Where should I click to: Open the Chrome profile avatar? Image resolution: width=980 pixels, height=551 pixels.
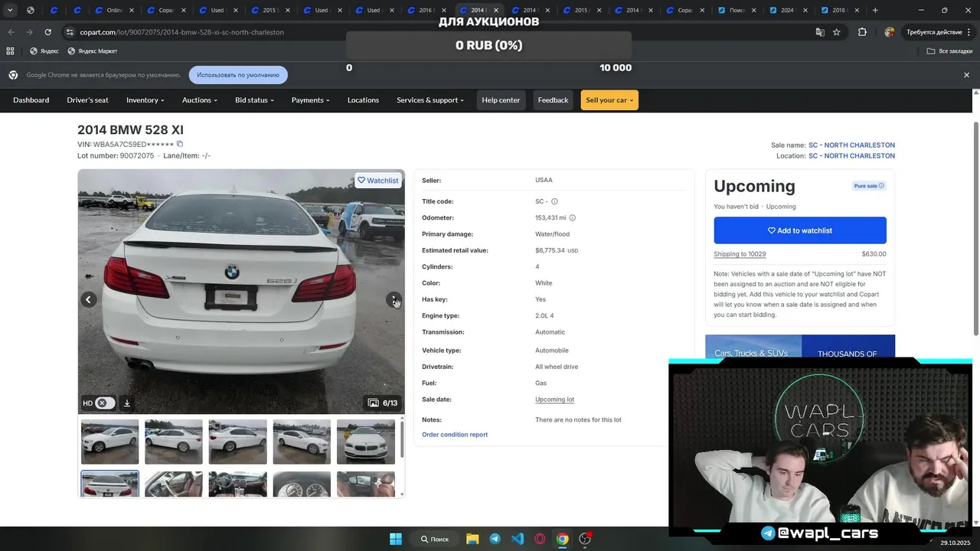[889, 32]
